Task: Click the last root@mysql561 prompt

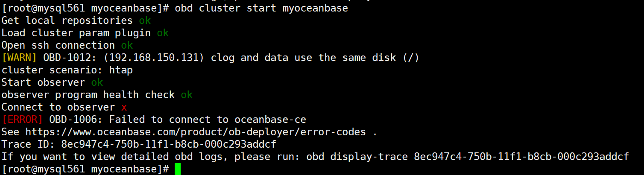Action: tap(85, 169)
